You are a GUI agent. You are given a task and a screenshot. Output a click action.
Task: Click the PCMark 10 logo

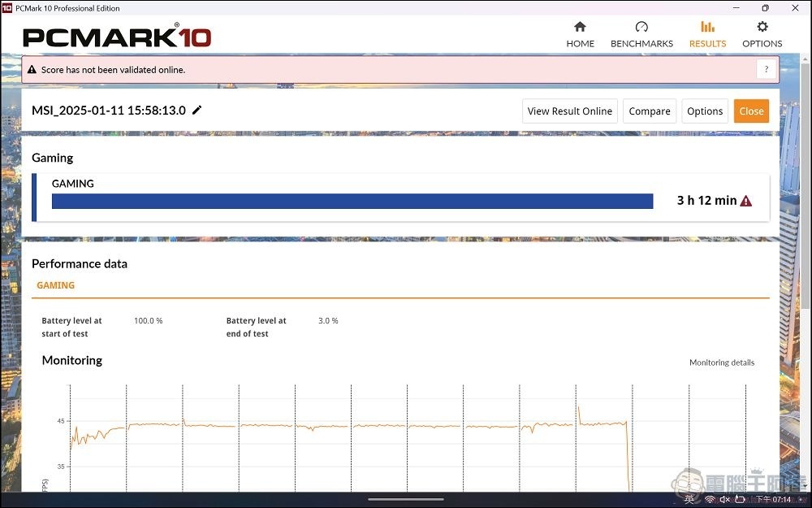117,37
